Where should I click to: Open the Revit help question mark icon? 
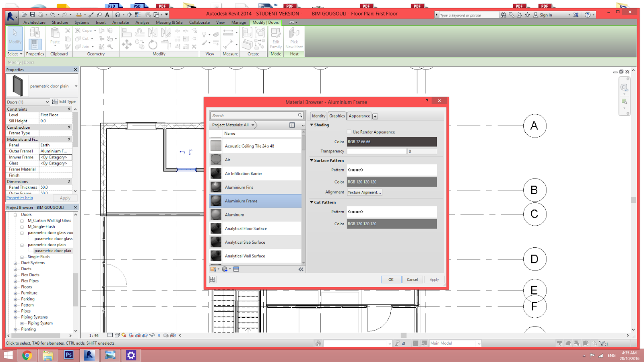588,15
